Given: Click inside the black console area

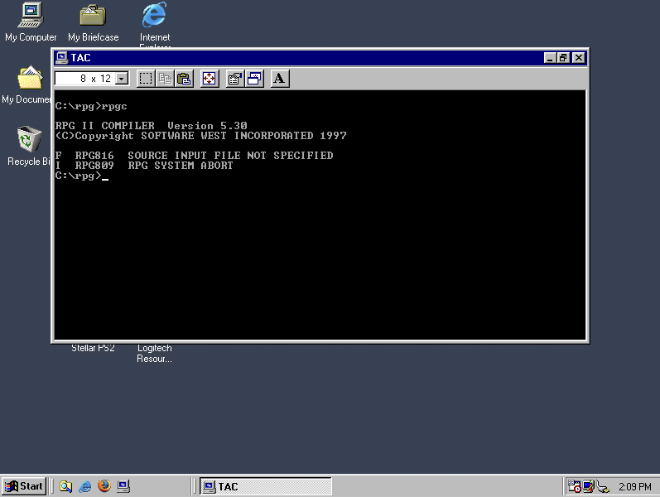Looking at the screenshot, I should (320, 250).
